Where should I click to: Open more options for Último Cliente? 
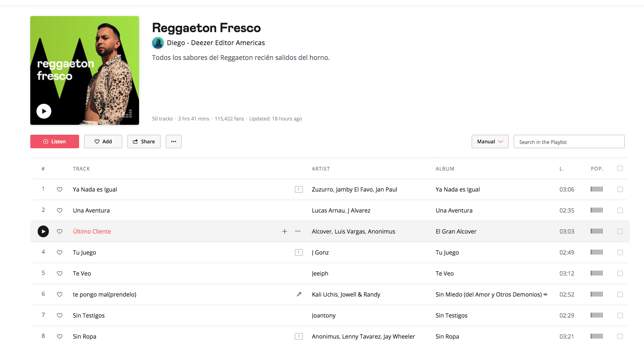point(298,231)
